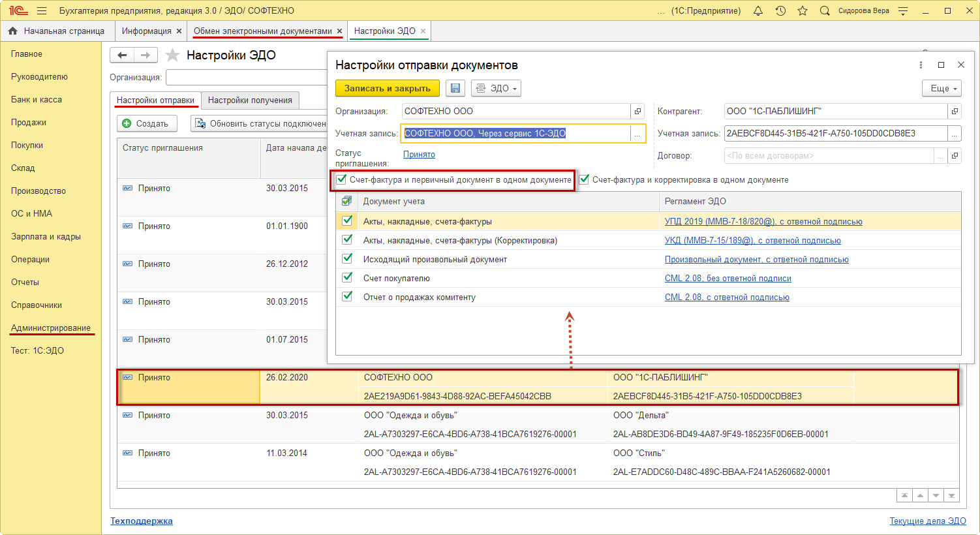Navigate forward with right arrow button
This screenshot has height=535, width=980.
point(145,55)
